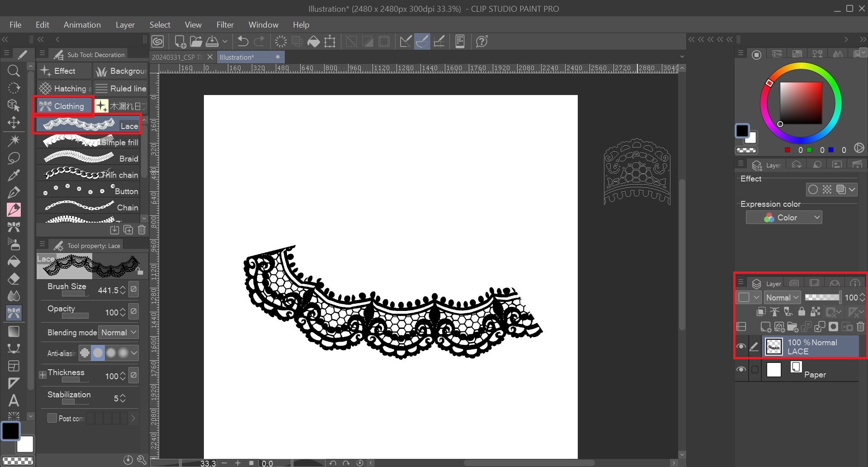This screenshot has height=467, width=868.
Task: Toggle visibility of the Paper layer
Action: (741, 370)
